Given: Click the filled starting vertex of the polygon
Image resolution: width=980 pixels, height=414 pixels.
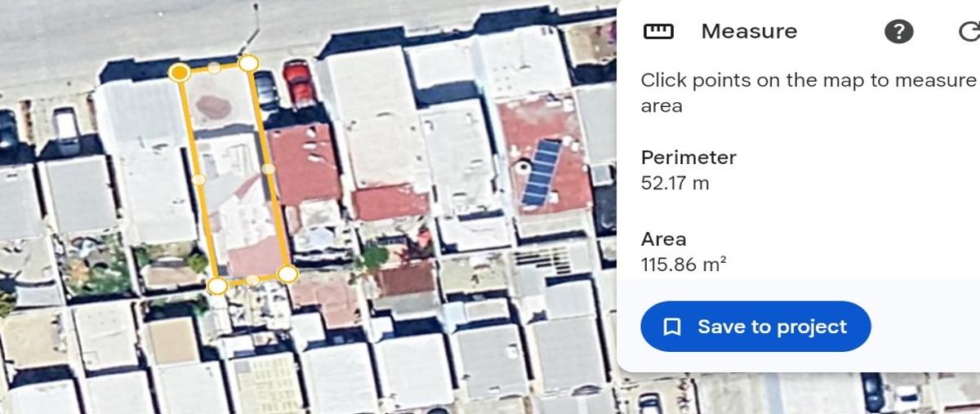Looking at the screenshot, I should pyautogui.click(x=180, y=73).
